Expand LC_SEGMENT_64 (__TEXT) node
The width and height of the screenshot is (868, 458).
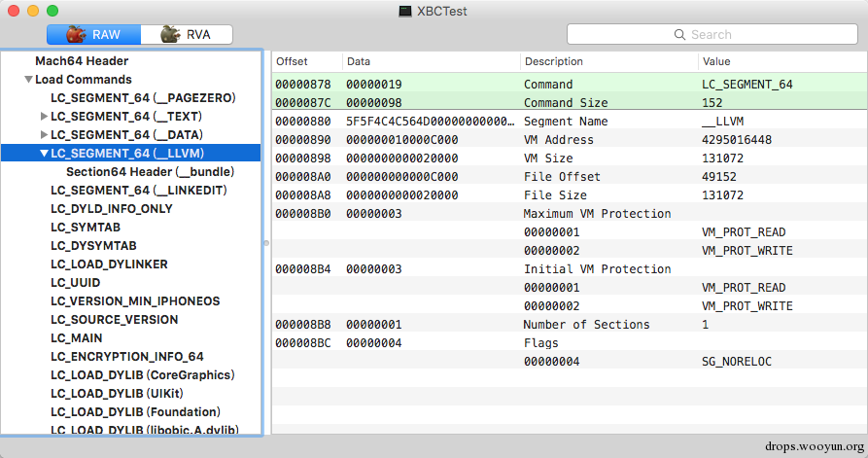click(x=44, y=117)
